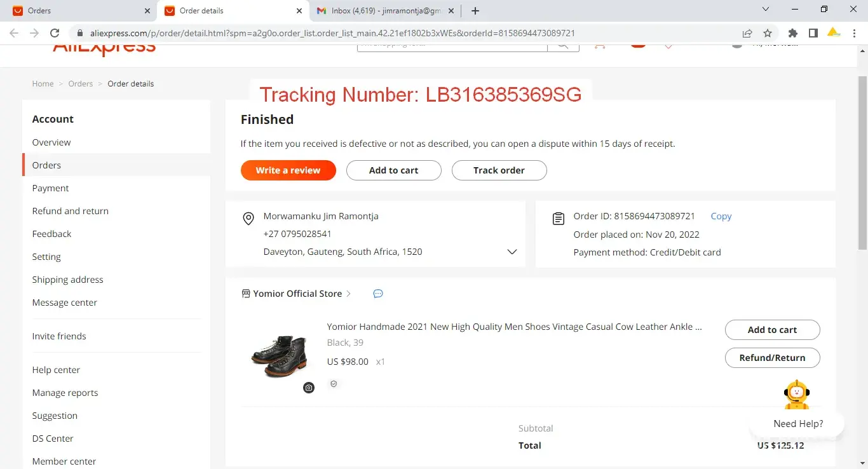Toggle the browser side panel icon
Viewport: 868px width, 469px height.
(x=813, y=33)
